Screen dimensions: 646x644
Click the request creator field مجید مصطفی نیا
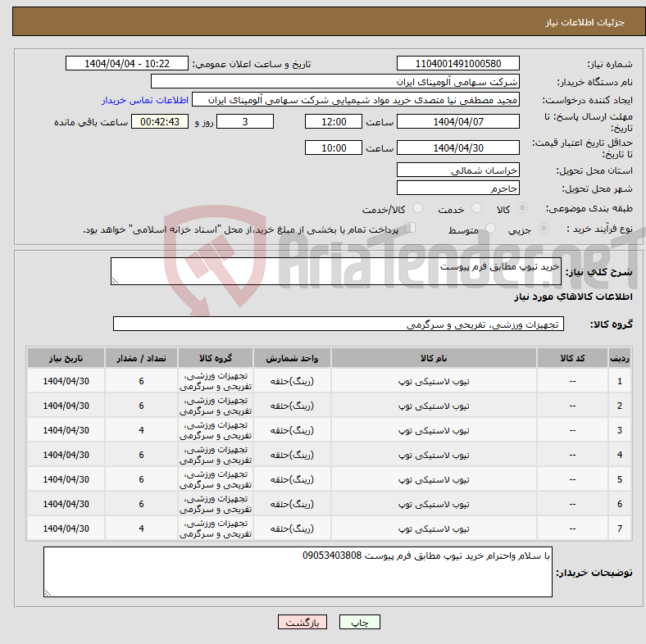[356, 100]
